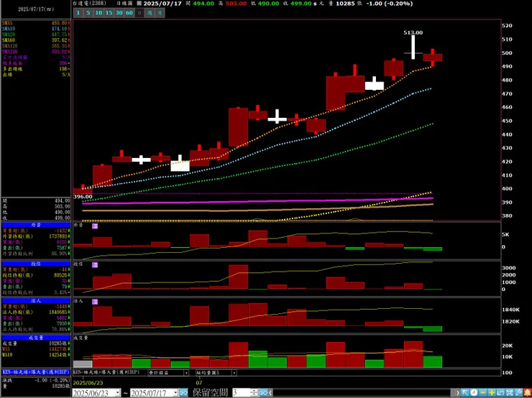
Task: Click purple settings icon in 外資 panel
Action: pyautogui.click(x=95, y=226)
